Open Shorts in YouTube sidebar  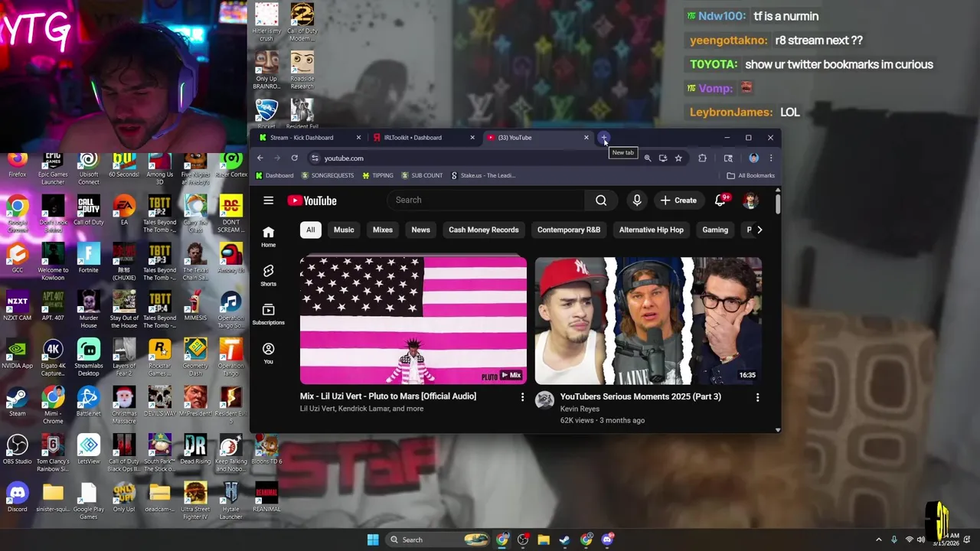(x=268, y=275)
